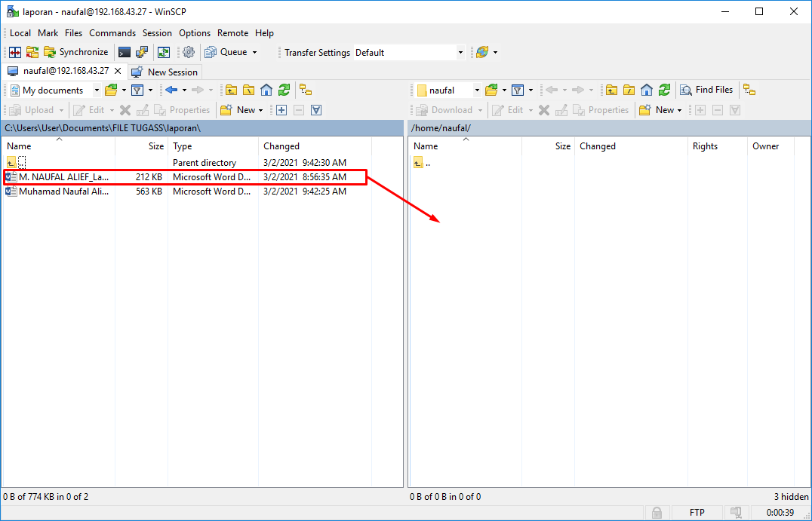Click the Keep Remote Directory Up To Date icon
812x521 pixels.
(x=164, y=52)
